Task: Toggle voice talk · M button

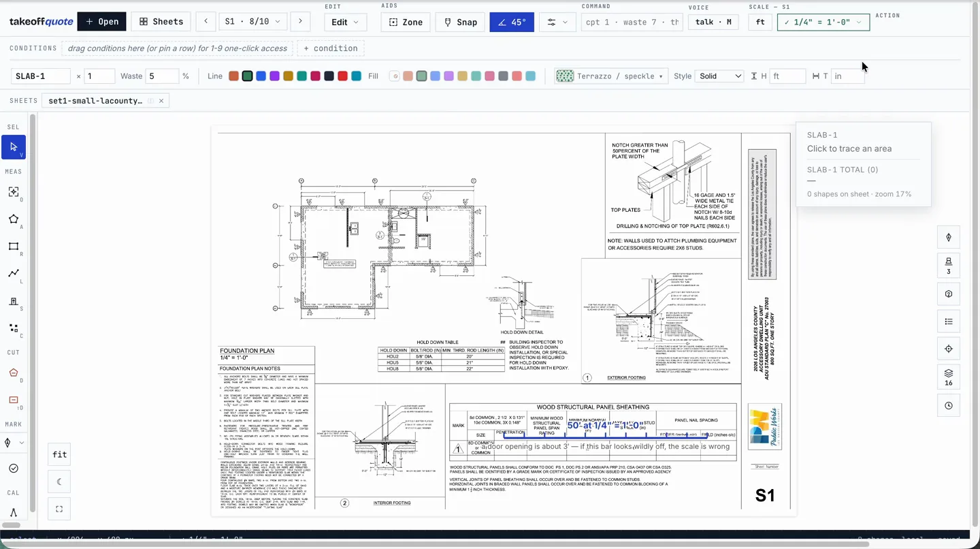Action: coord(713,22)
